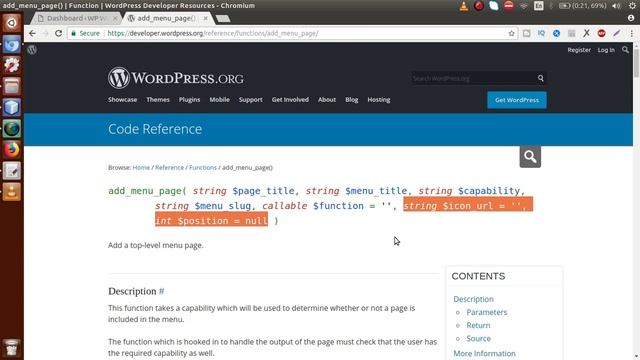Image resolution: width=640 pixels, height=360 pixels.
Task: Open the system power gear menu
Action: (x=632, y=6)
